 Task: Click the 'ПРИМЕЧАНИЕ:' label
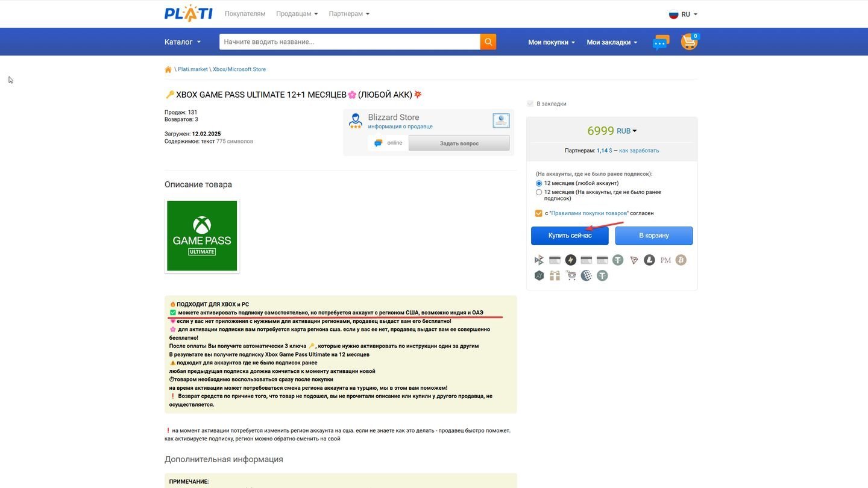pos(189,482)
